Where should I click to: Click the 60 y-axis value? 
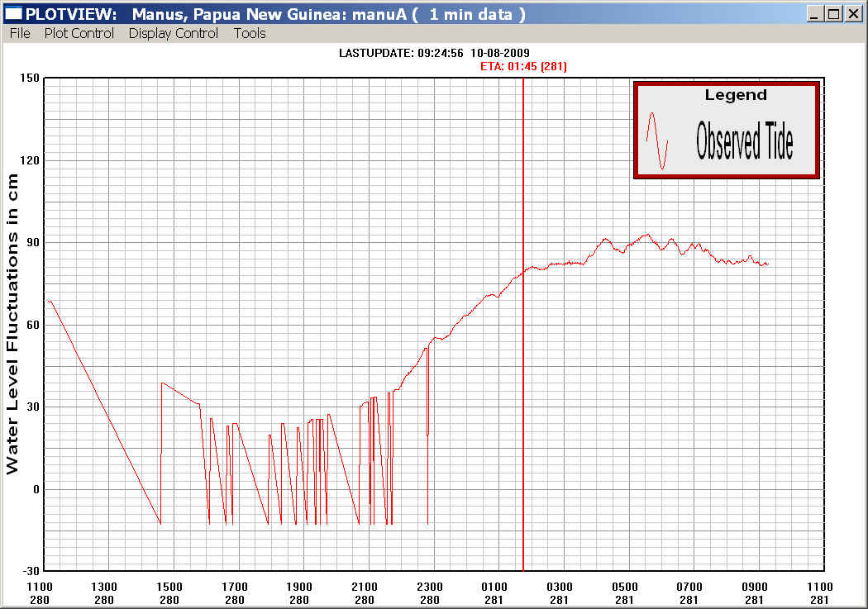point(33,325)
